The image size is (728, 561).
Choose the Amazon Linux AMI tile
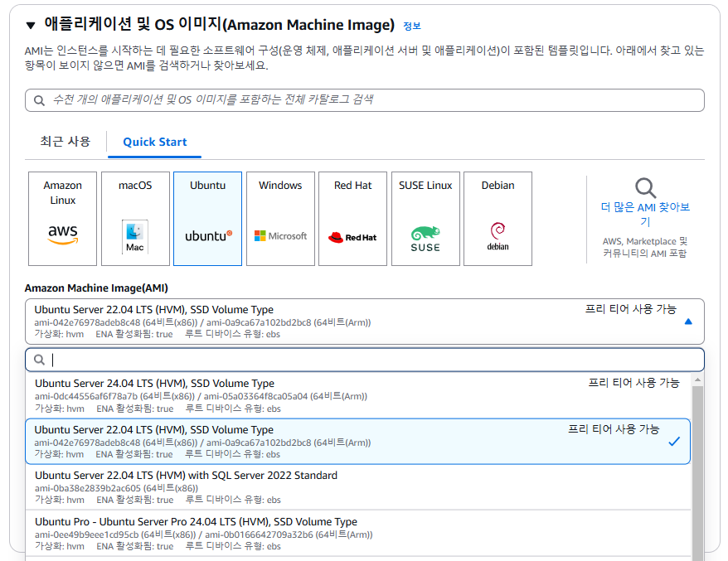[x=63, y=219]
